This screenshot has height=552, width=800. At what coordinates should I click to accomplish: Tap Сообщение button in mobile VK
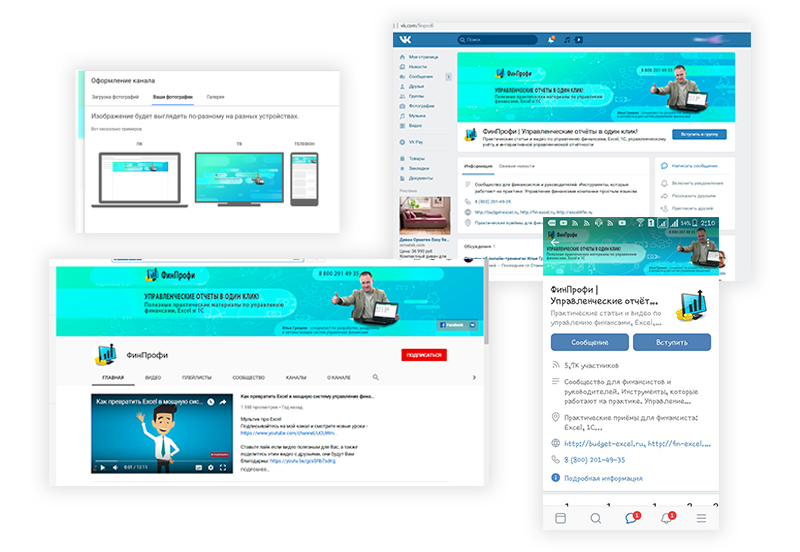589,342
